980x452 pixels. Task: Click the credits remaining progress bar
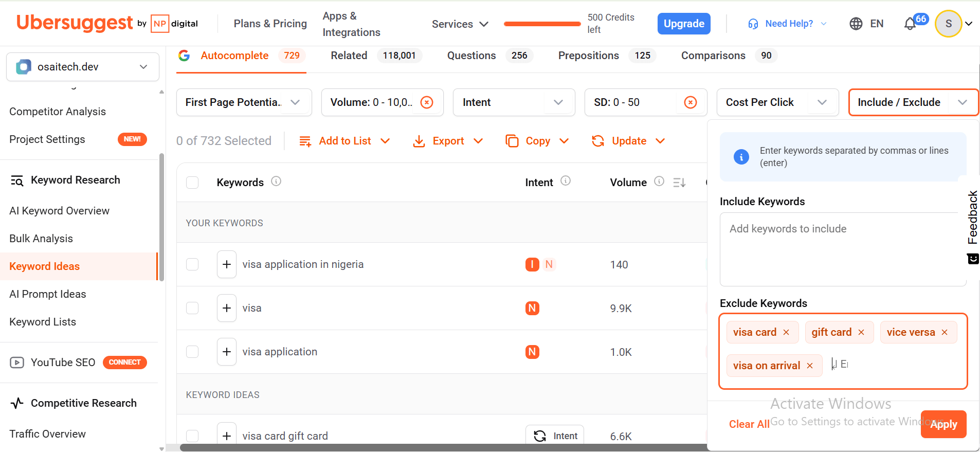(542, 24)
